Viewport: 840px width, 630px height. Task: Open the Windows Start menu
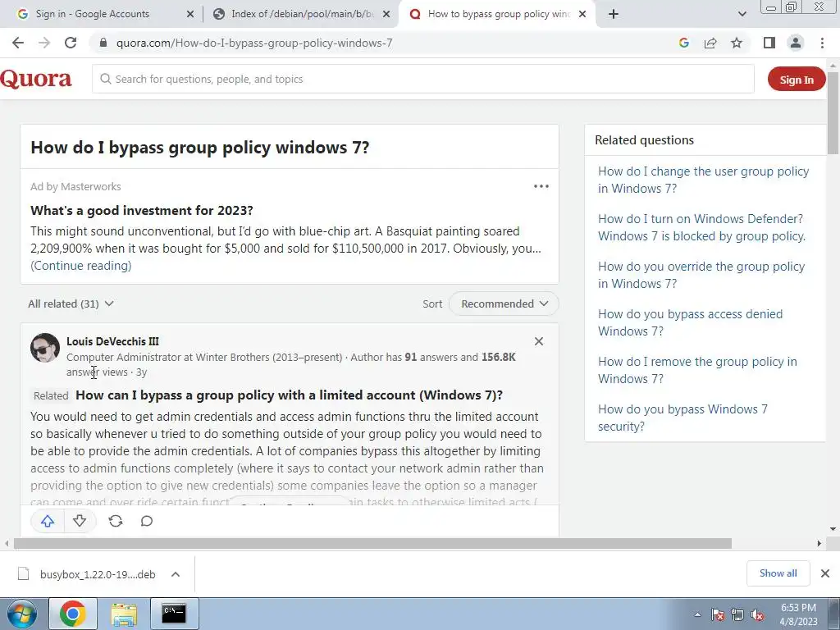pyautogui.click(x=21, y=614)
